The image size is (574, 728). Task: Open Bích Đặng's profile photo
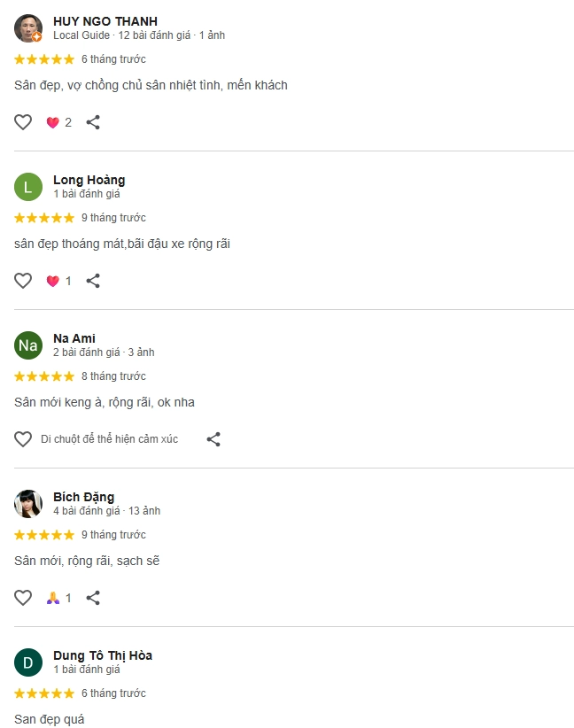tap(28, 504)
